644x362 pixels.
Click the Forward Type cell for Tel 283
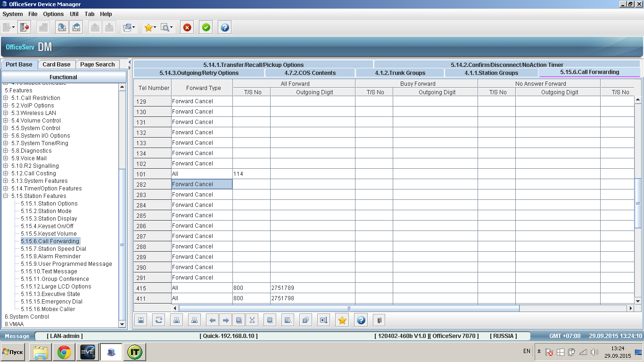click(202, 195)
